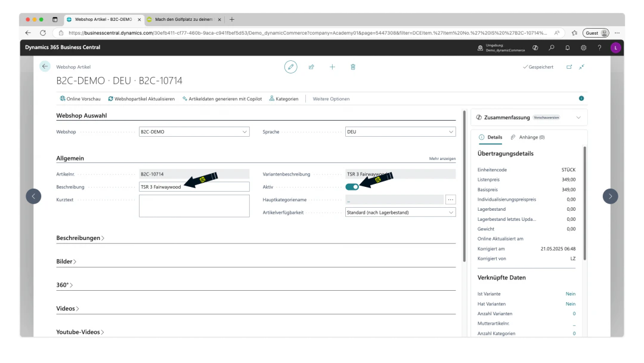Screen dimensions: 644x363
Task: Collapse the page with the shrink icon
Action: click(x=581, y=67)
